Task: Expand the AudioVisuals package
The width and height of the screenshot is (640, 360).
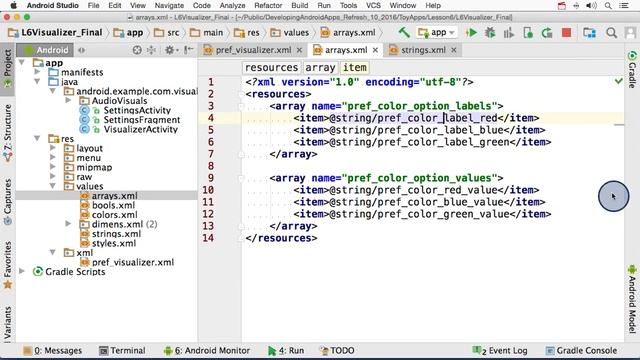Action: pyautogui.click(x=68, y=100)
